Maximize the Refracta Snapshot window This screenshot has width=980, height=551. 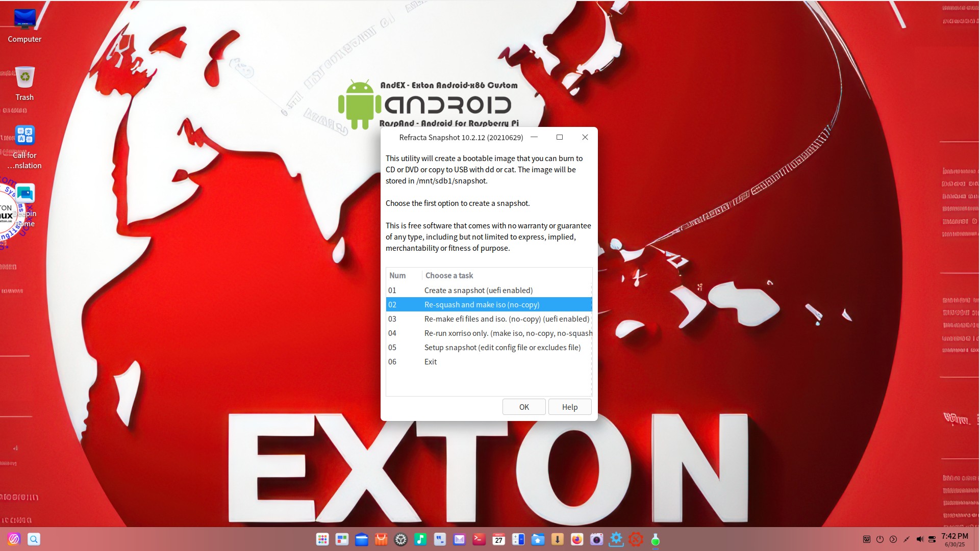point(560,137)
